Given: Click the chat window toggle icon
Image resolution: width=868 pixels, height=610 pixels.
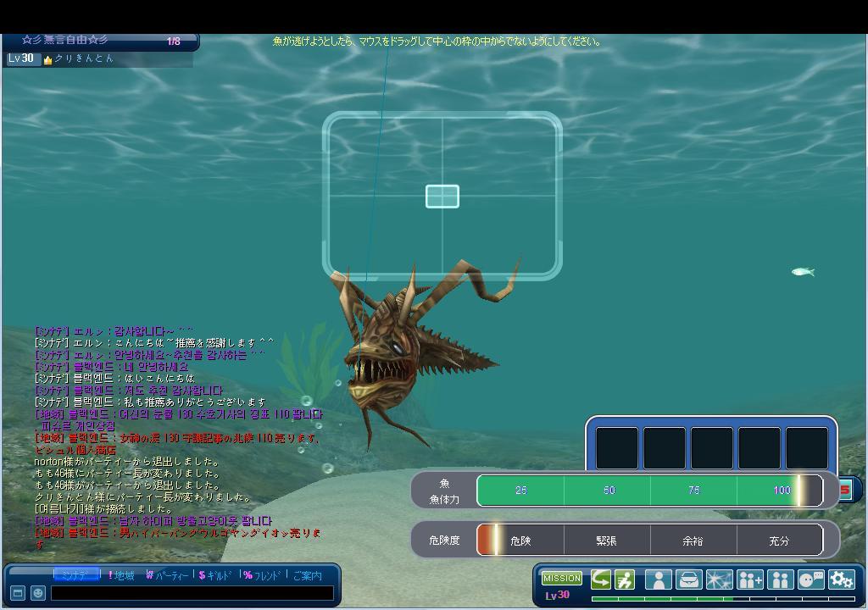Looking at the screenshot, I should click(x=18, y=593).
